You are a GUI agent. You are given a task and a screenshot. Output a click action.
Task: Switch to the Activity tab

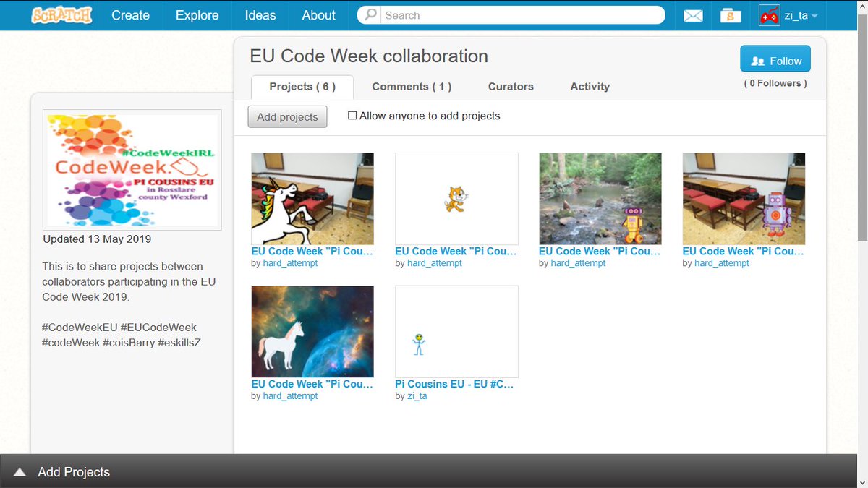pyautogui.click(x=590, y=87)
